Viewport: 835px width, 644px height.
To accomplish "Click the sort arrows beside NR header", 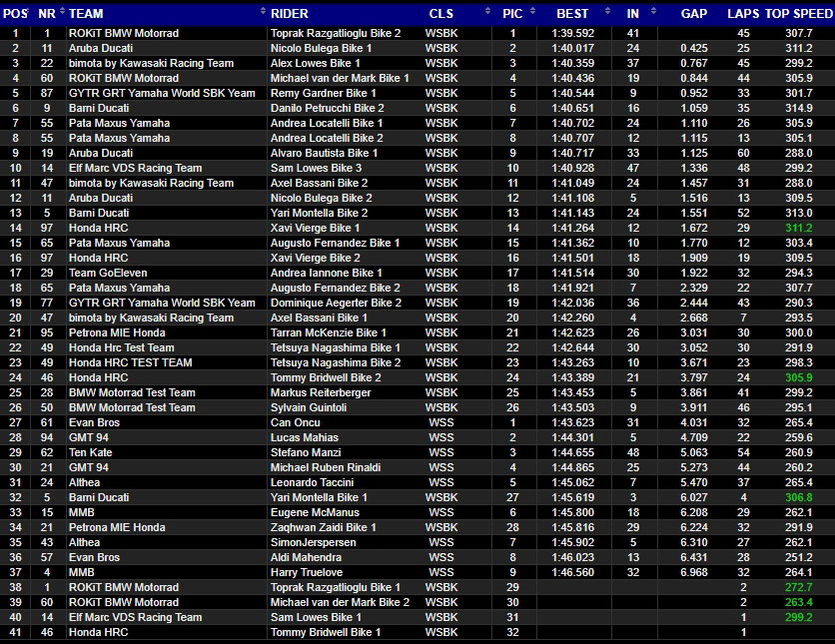I will coord(62,13).
